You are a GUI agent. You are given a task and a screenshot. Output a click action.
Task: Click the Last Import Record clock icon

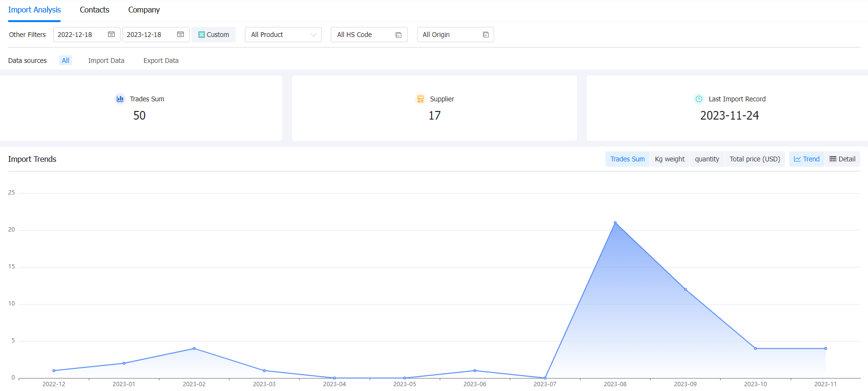tap(699, 99)
